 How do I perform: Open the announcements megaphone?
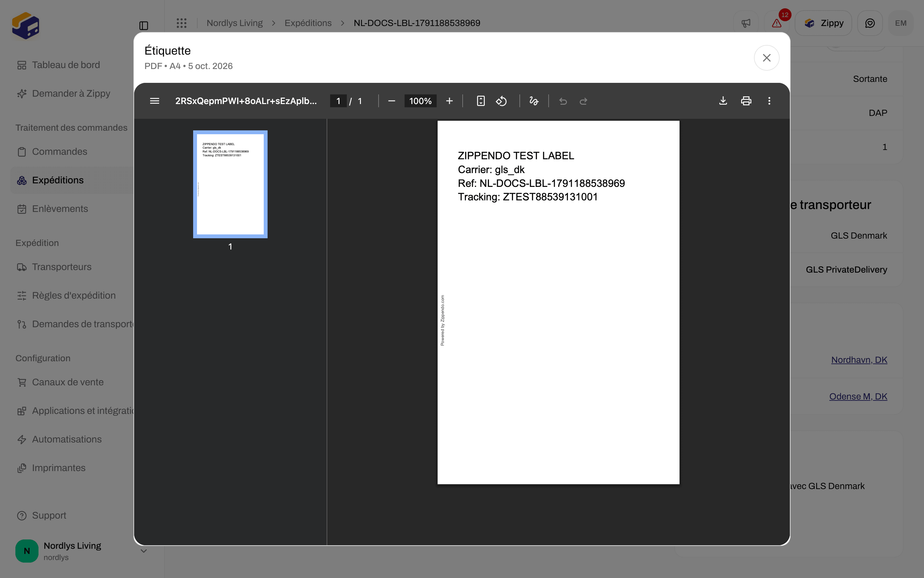tap(746, 23)
